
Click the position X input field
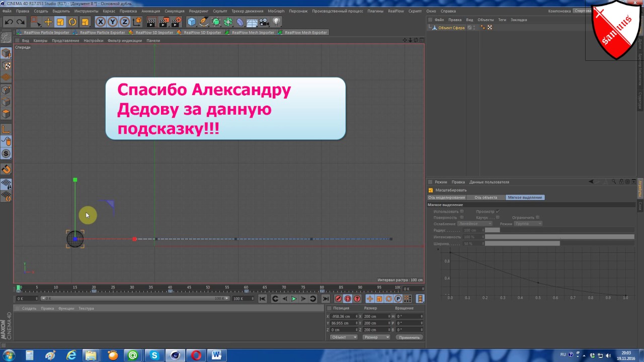pos(343,317)
